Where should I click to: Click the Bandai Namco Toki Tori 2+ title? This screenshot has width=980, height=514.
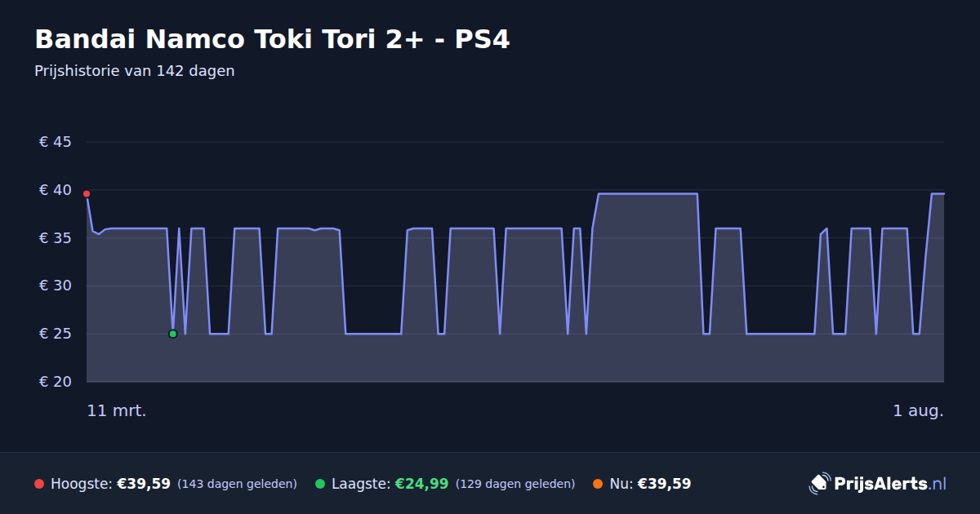point(272,39)
